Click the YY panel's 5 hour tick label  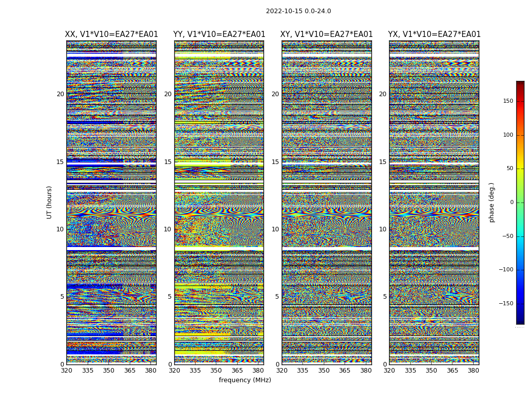pyautogui.click(x=169, y=297)
